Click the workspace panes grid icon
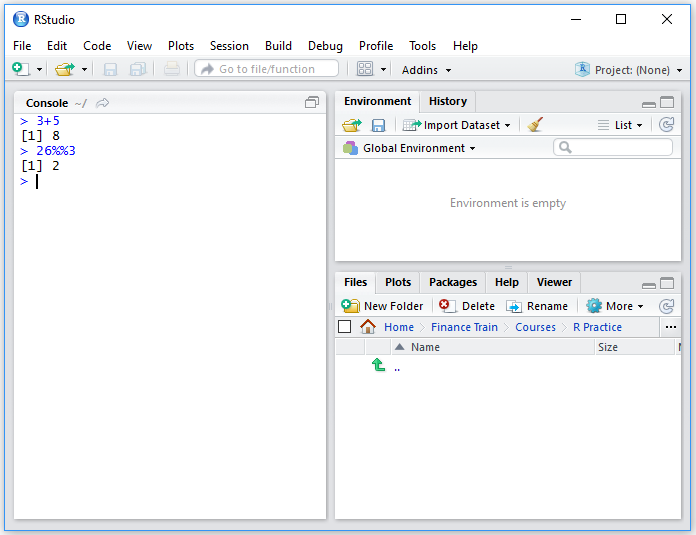The width and height of the screenshot is (696, 535). pyautogui.click(x=365, y=69)
